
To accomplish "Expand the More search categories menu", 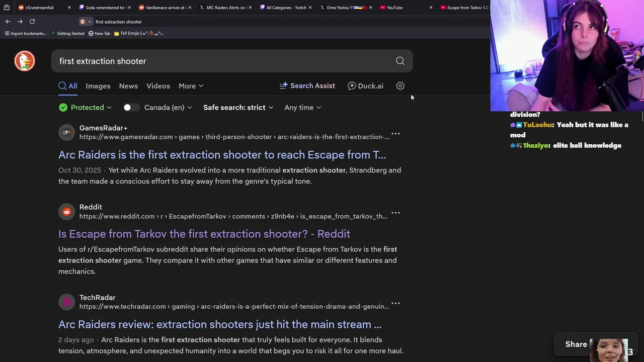I will pos(191,86).
